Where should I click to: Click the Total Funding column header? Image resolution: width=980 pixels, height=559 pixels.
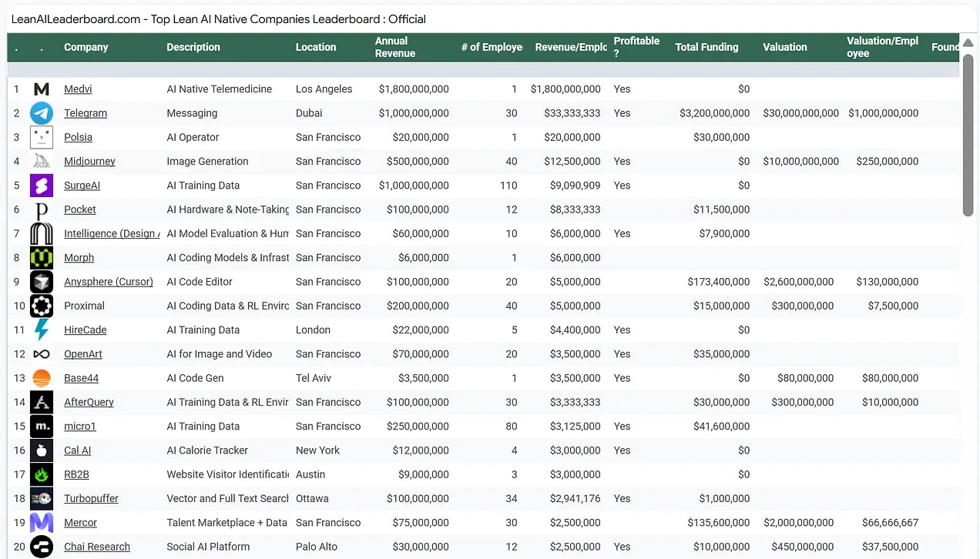click(x=706, y=47)
